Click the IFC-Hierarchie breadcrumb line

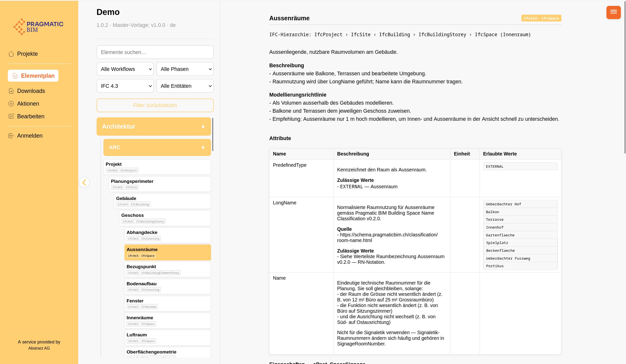(400, 34)
